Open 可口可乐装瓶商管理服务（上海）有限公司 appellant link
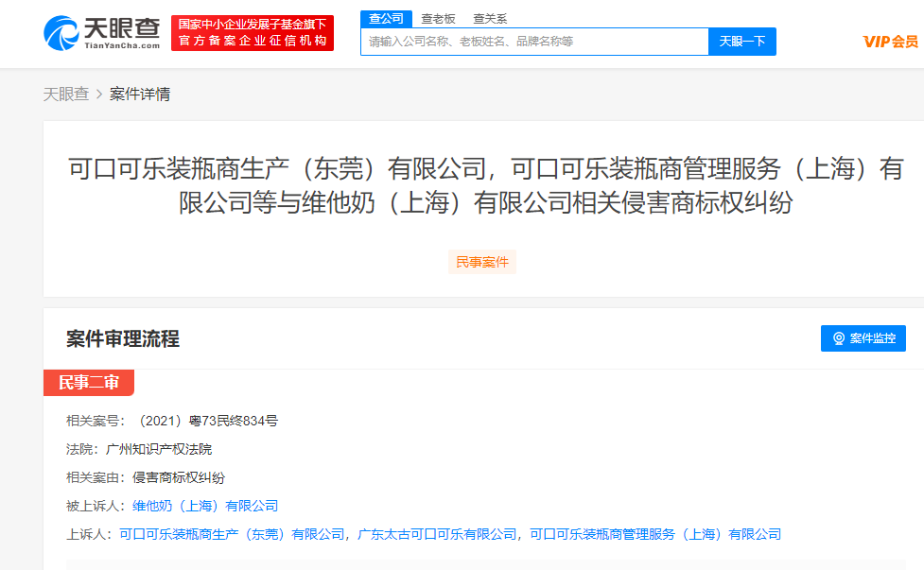The image size is (924, 570). [x=655, y=534]
